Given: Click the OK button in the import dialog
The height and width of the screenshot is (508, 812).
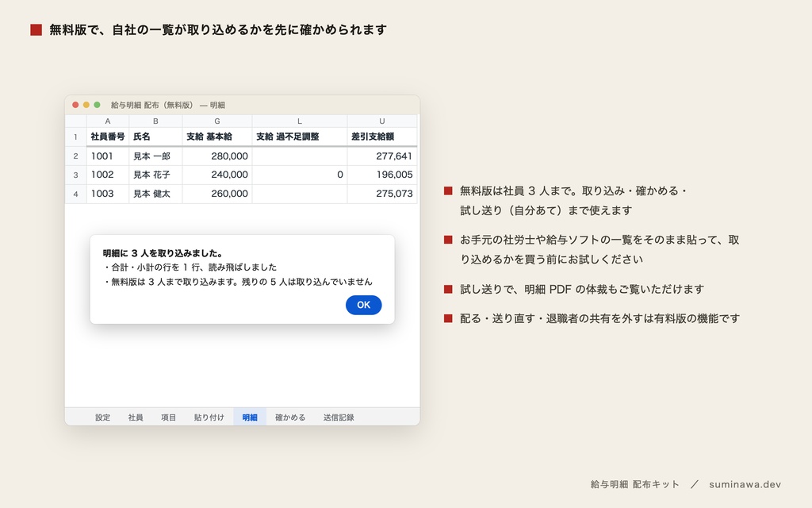Looking at the screenshot, I should point(363,305).
